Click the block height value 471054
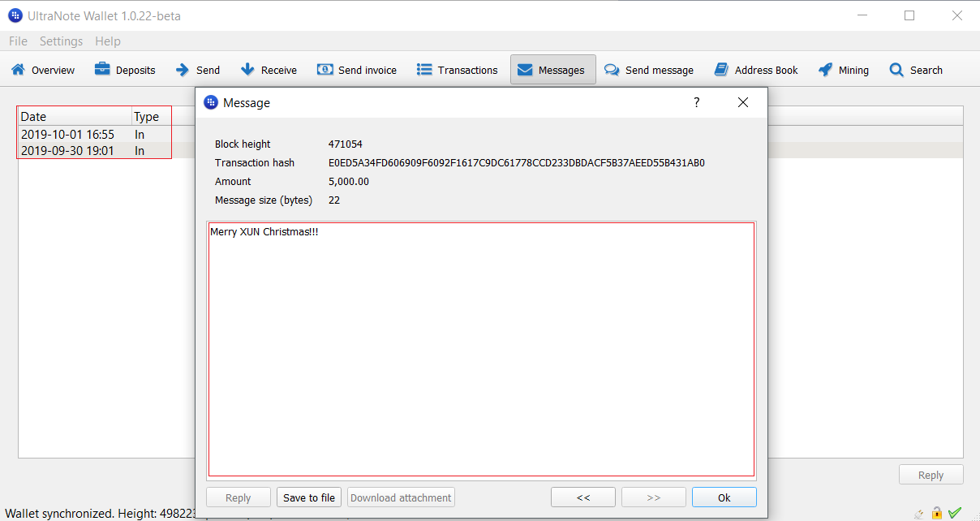The height and width of the screenshot is (521, 980). coord(346,144)
